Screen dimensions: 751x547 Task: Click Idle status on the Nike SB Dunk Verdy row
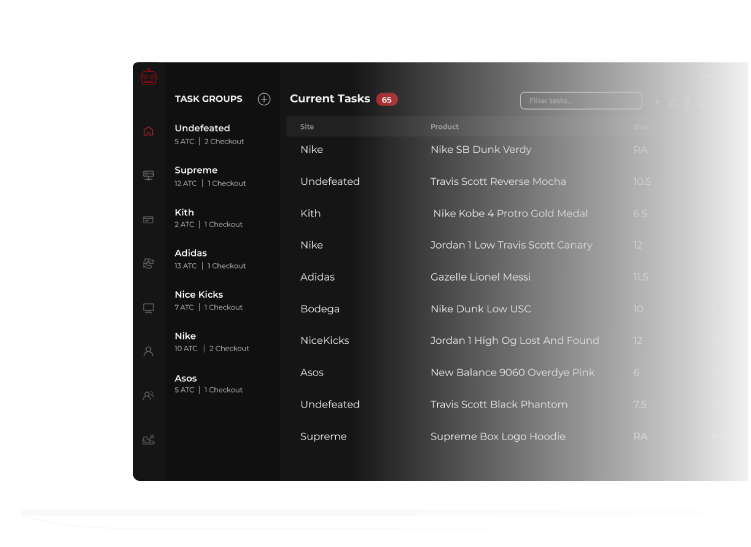tap(723, 150)
